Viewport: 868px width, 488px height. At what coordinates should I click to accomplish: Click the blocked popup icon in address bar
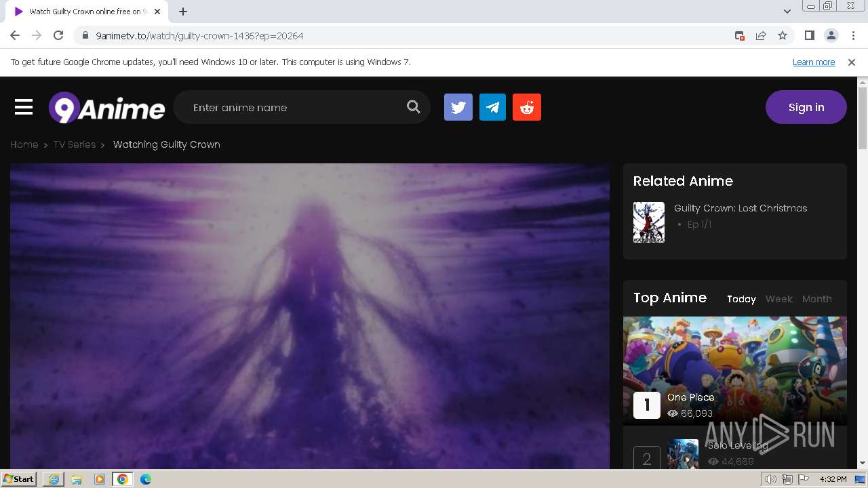pos(740,35)
